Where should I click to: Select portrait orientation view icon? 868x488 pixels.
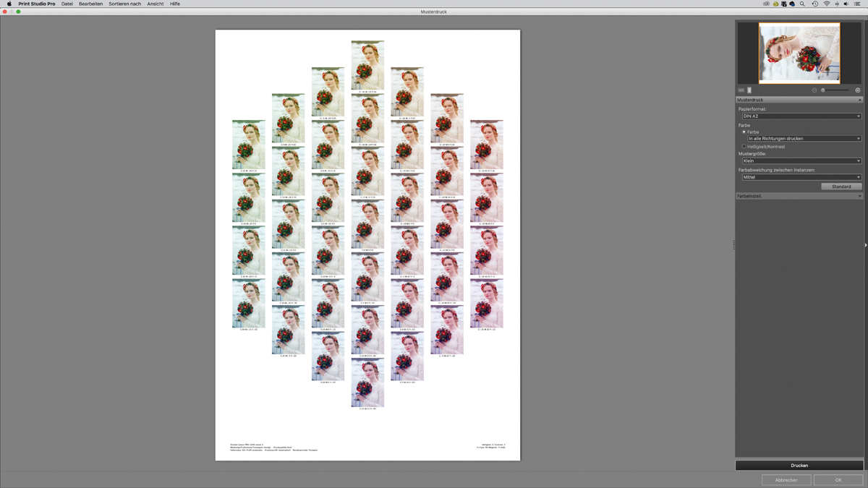click(749, 90)
